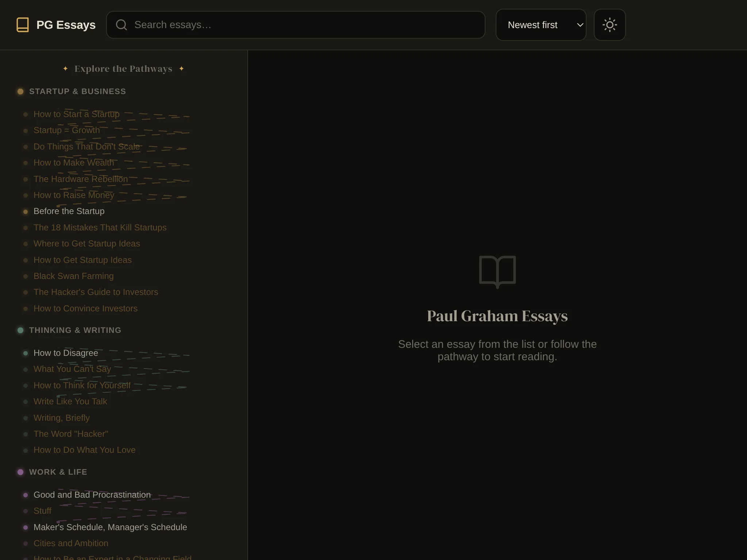
Task: Select Good and Bad Procrastination essay
Action: (92, 495)
